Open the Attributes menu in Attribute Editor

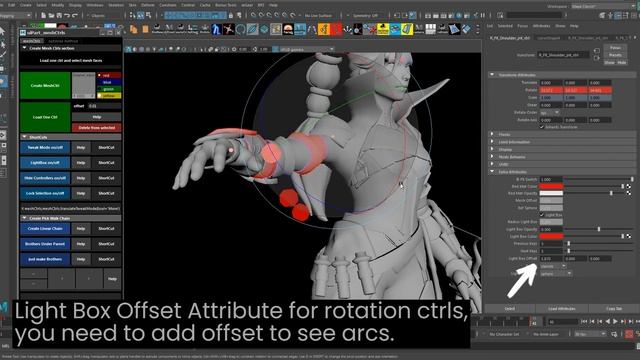pyautogui.click(x=542, y=26)
